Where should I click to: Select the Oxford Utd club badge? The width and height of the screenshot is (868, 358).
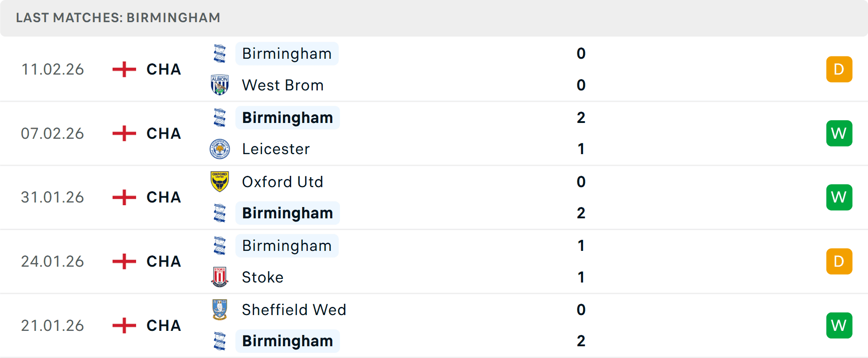220,182
